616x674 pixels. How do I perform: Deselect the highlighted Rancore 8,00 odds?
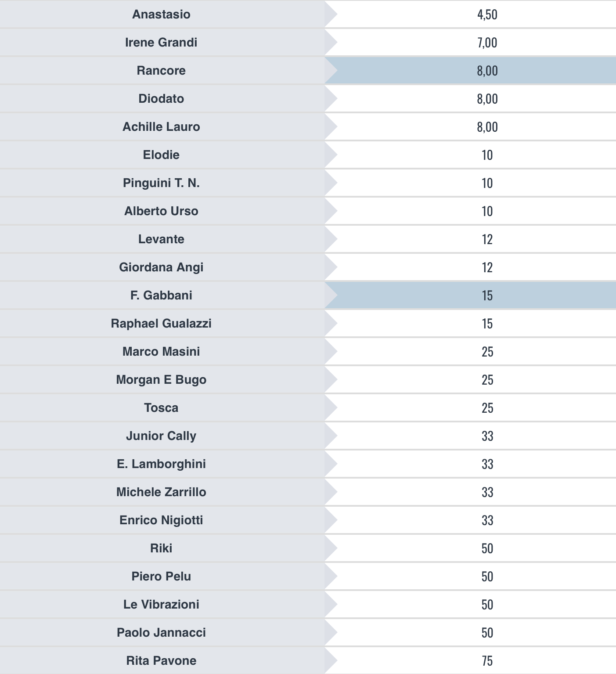[487, 71]
